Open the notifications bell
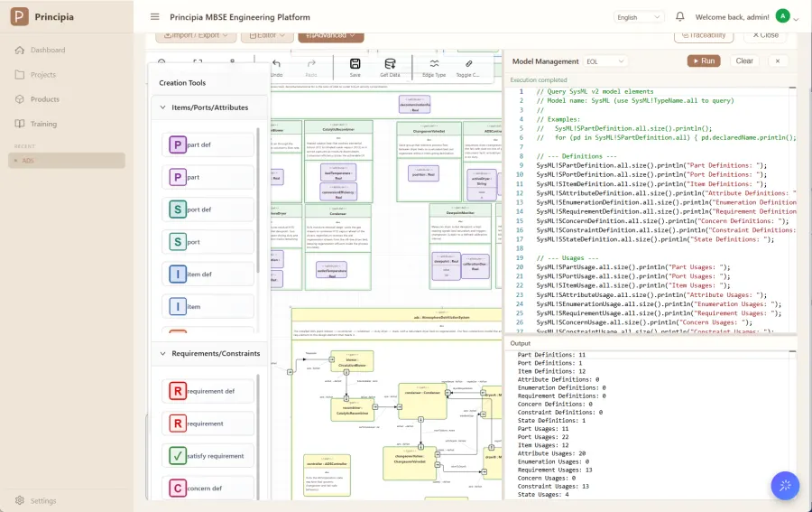The height and width of the screenshot is (512, 812). (x=680, y=16)
